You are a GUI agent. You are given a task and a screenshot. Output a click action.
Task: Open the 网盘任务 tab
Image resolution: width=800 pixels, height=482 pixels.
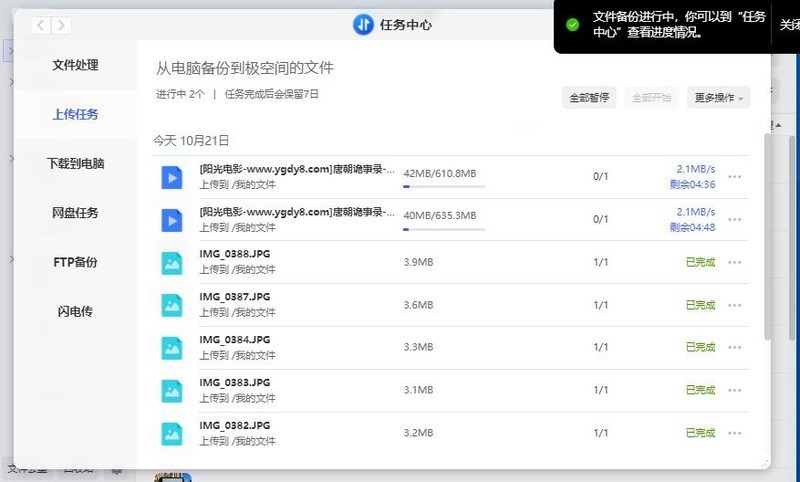[76, 213]
